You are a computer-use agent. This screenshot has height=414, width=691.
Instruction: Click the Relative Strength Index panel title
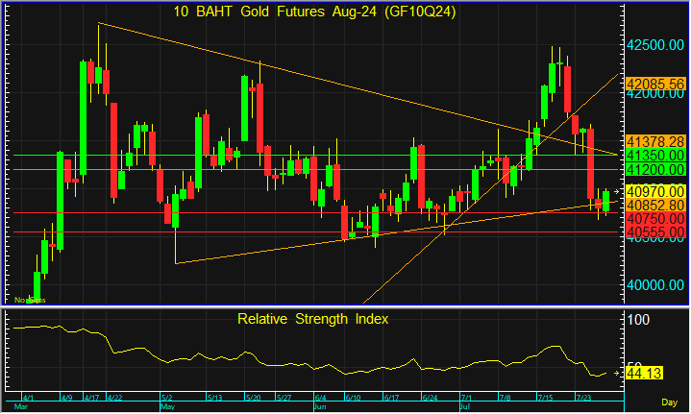(313, 320)
